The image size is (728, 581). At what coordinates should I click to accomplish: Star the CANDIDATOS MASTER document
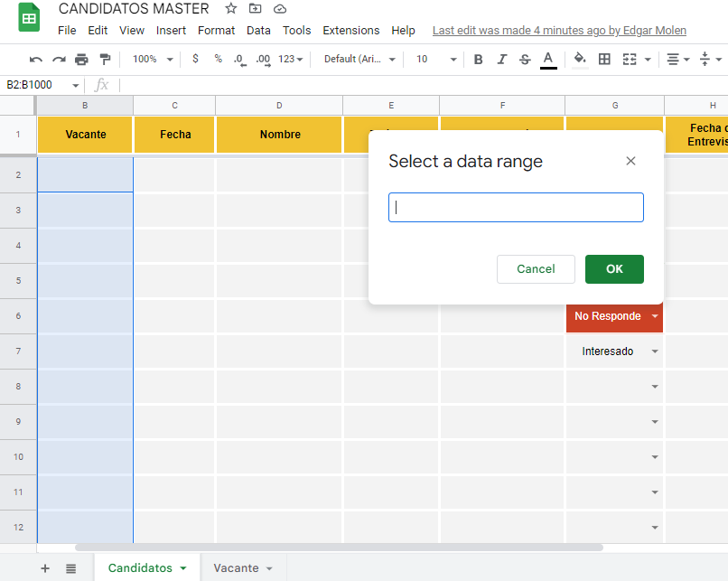point(230,8)
